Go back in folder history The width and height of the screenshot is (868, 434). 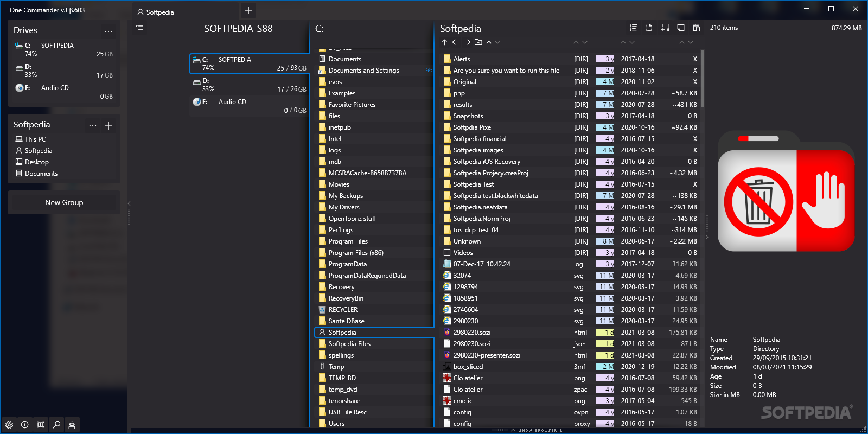[456, 42]
